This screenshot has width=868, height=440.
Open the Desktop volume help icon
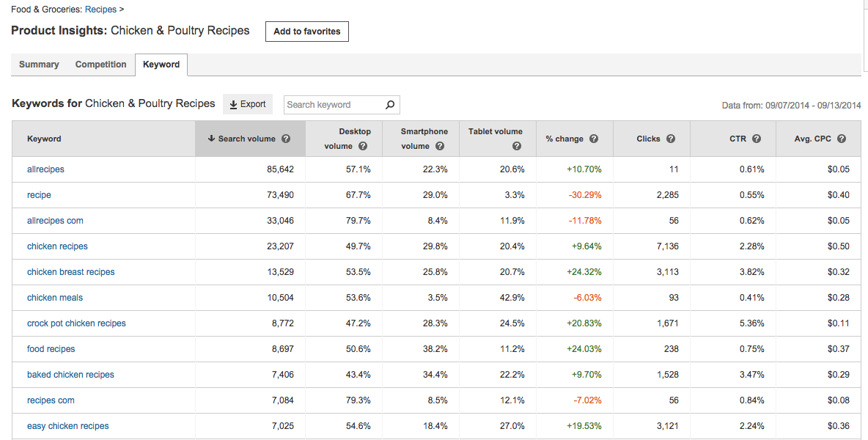pyautogui.click(x=363, y=146)
